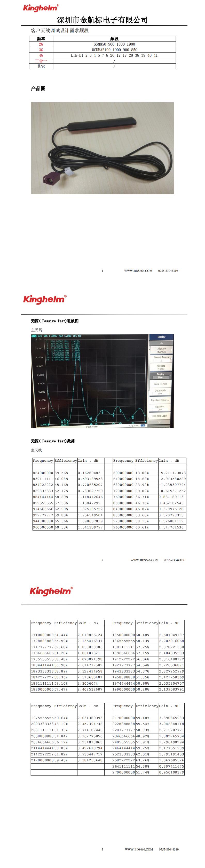Click the -5.211173873 gain cell
The width and height of the screenshot is (205, 868).
tap(172, 473)
